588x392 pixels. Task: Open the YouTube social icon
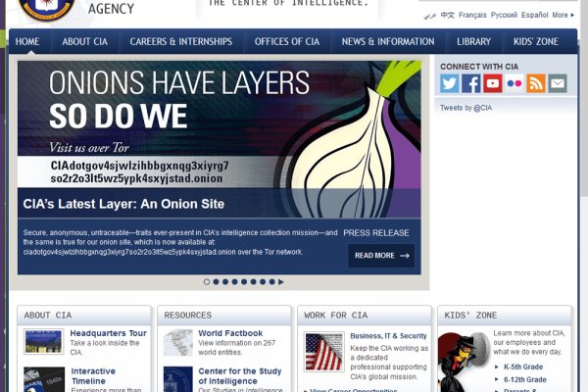pyautogui.click(x=493, y=84)
